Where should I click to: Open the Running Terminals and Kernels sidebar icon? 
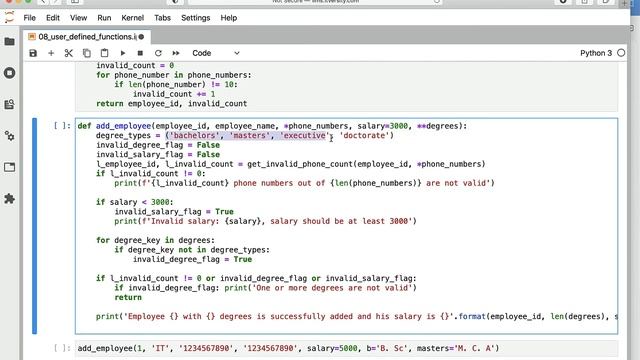[9, 73]
